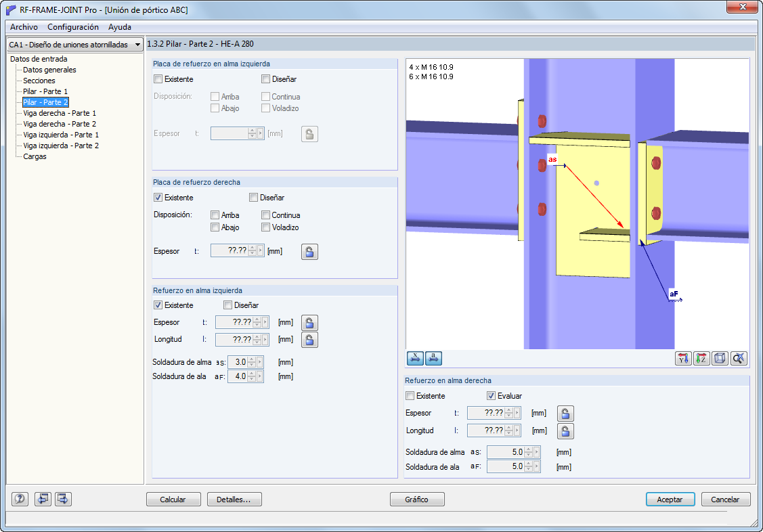Select Viga izquierda - Parte 2
Screen dimensions: 763x532
61,146
